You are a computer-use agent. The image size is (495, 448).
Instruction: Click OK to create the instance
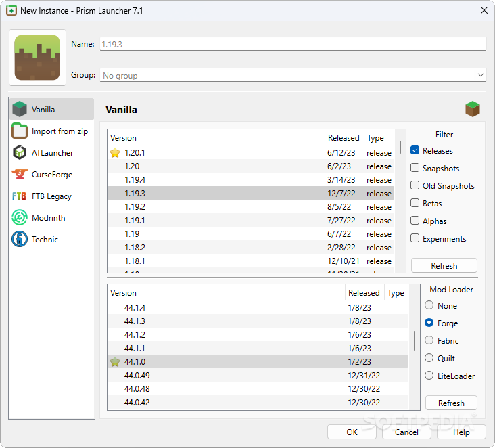pyautogui.click(x=352, y=432)
